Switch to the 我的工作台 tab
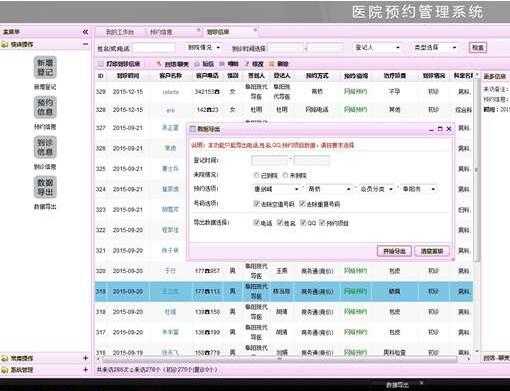 pyautogui.click(x=120, y=32)
